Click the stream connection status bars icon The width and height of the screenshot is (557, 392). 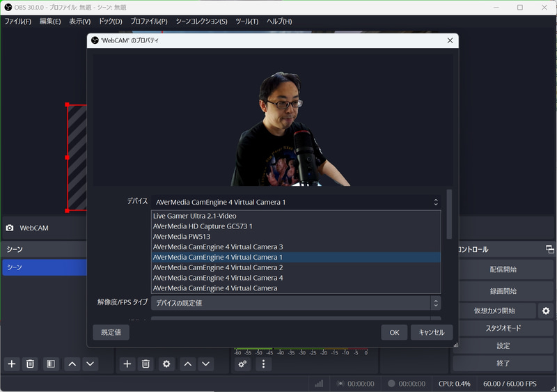[319, 384]
